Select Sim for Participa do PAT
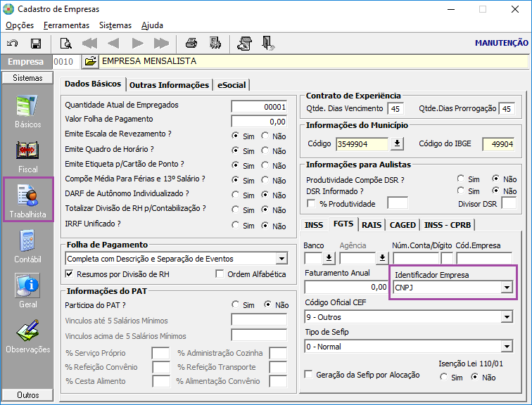Viewport: 532px width, 405px height. tap(236, 305)
